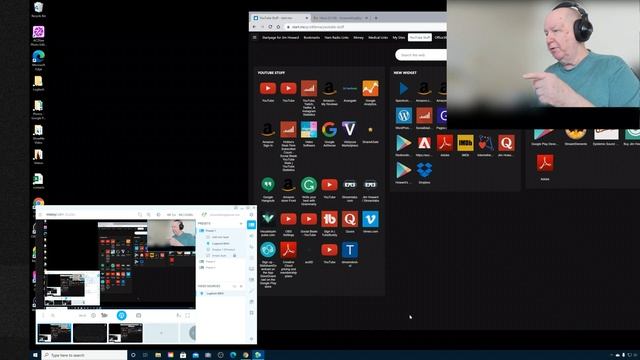The image size is (640, 360).
Task: Click the taskbar search box
Action: coord(84,355)
